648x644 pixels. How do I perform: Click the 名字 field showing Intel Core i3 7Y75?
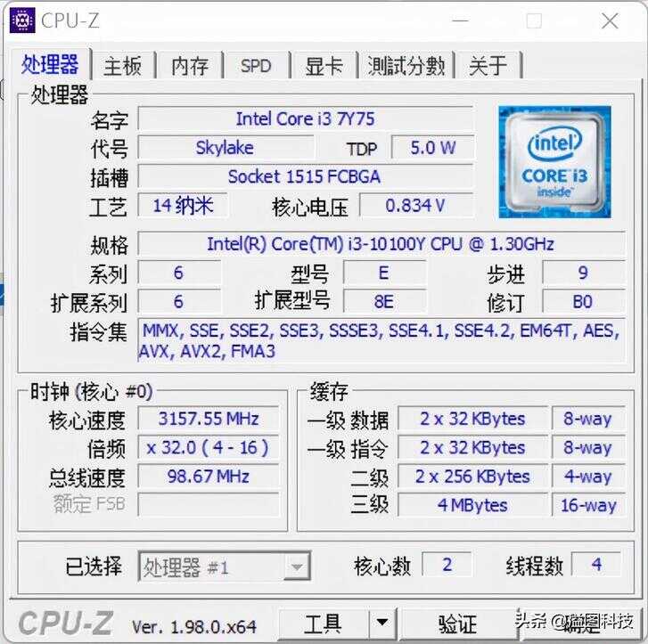(306, 119)
